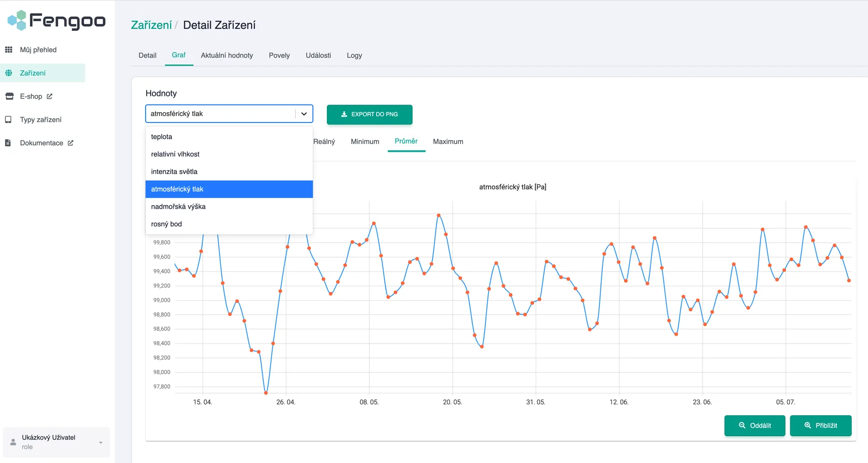The height and width of the screenshot is (463, 868).
Task: Click the 15. 04. x-axis date label
Action: click(203, 402)
